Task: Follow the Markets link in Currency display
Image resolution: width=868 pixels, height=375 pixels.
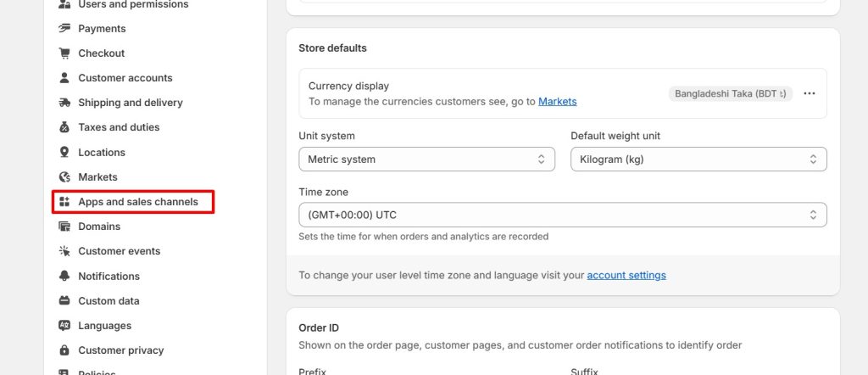Action: click(558, 101)
